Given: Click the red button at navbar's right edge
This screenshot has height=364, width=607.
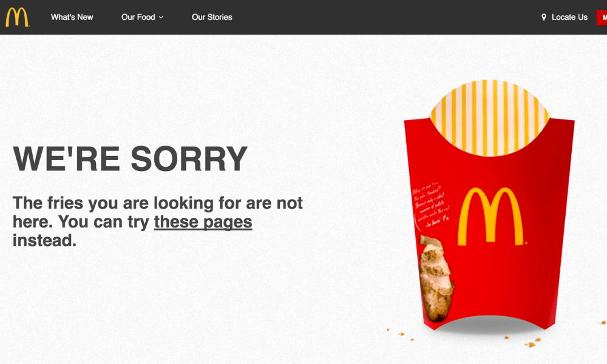Looking at the screenshot, I should (x=602, y=18).
